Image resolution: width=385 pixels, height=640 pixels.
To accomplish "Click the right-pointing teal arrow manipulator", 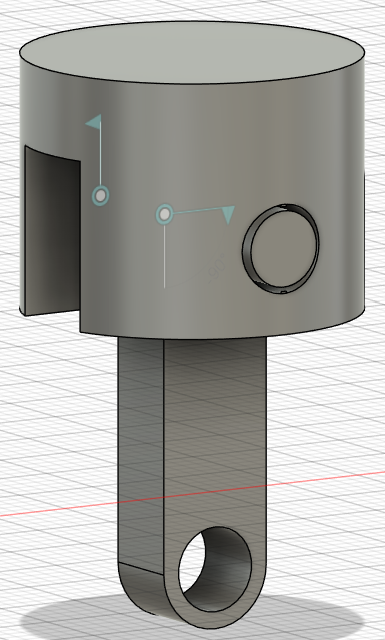I will [x=229, y=214].
